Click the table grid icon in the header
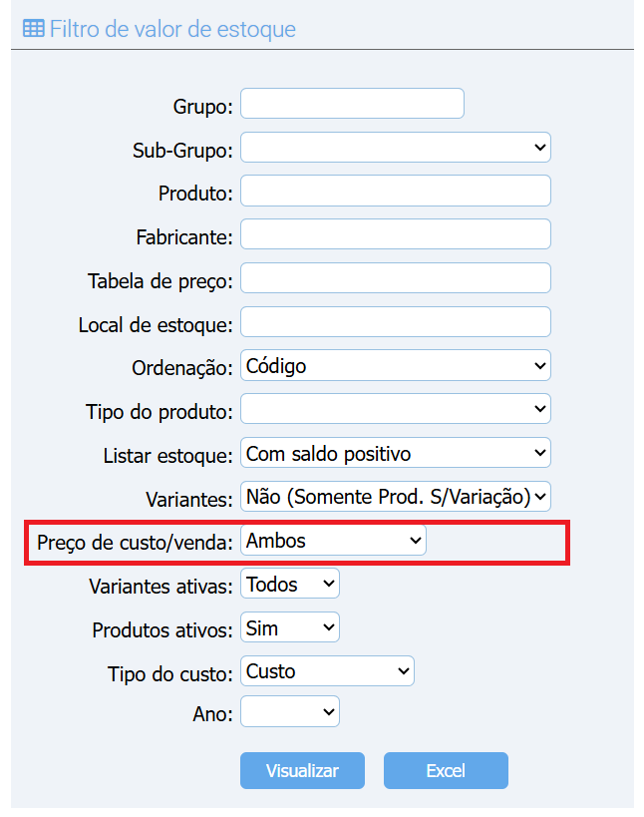The width and height of the screenshot is (644, 817). click(x=34, y=29)
